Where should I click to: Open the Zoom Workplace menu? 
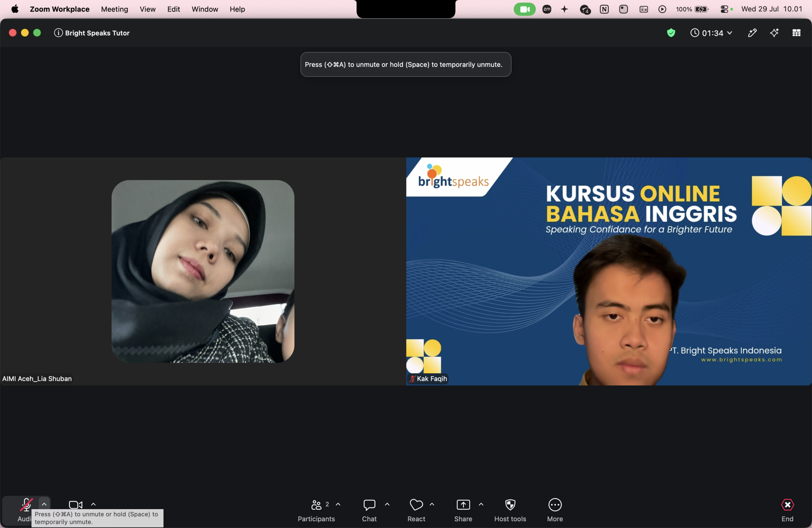(x=59, y=9)
